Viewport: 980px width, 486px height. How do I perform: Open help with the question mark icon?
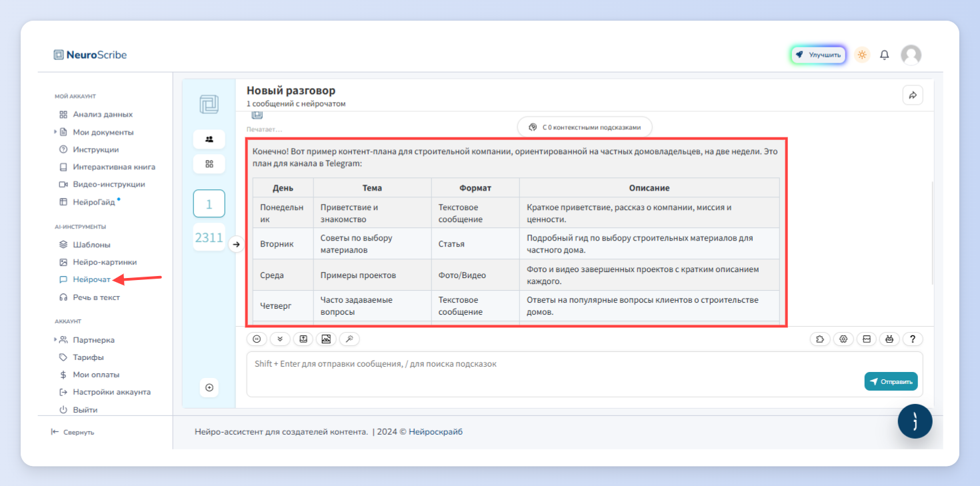[x=913, y=339]
